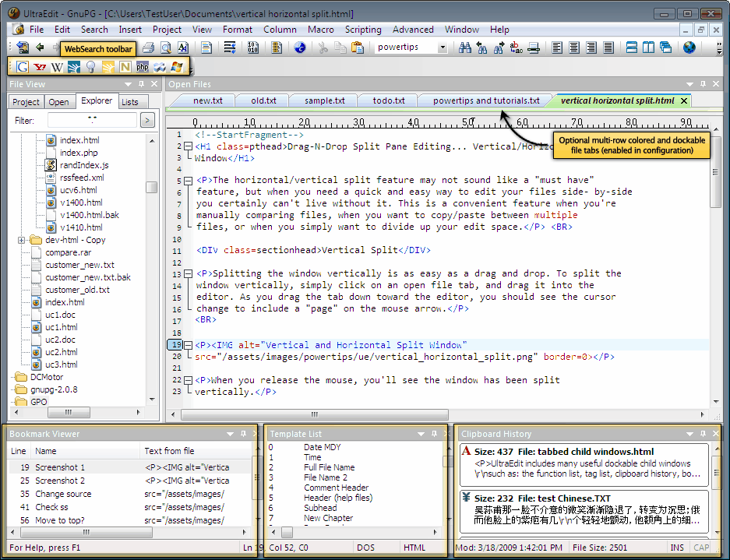Select the Lists tab in File View
This screenshot has width=730, height=560.
point(130,102)
